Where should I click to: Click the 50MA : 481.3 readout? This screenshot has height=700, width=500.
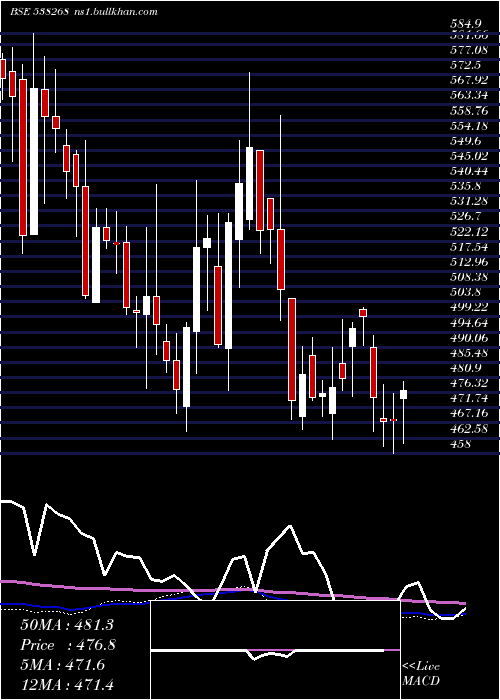point(67,625)
